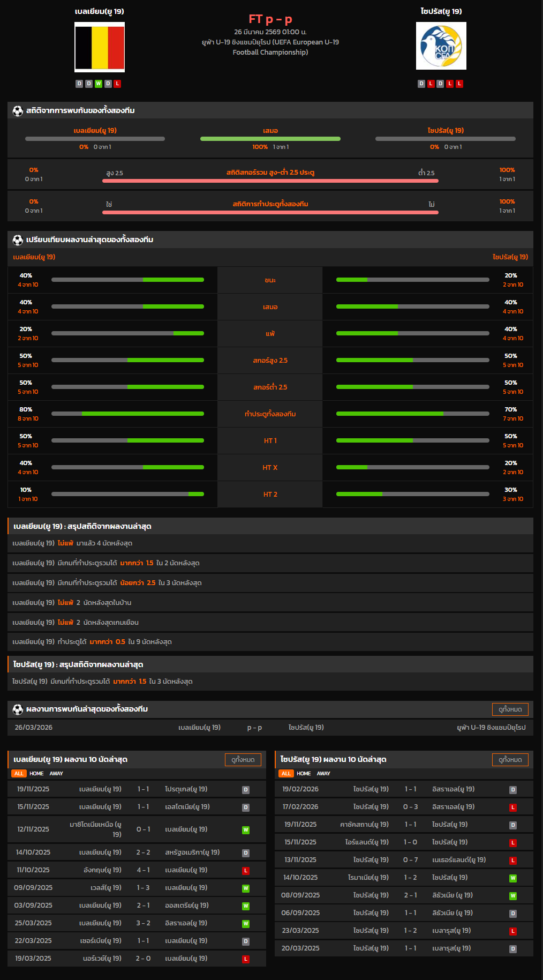This screenshot has width=543, height=980.
Task: Select AWAY tab in Belgium last 10 matches
Action: tap(56, 774)
